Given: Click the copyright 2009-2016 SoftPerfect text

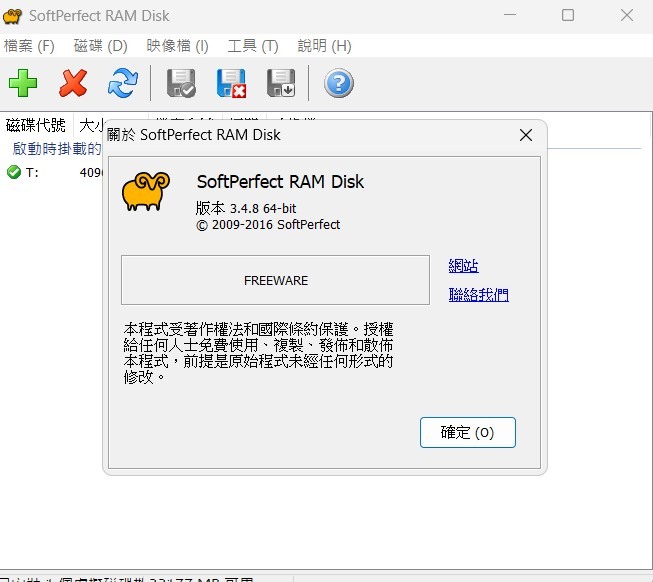Looking at the screenshot, I should [268, 225].
